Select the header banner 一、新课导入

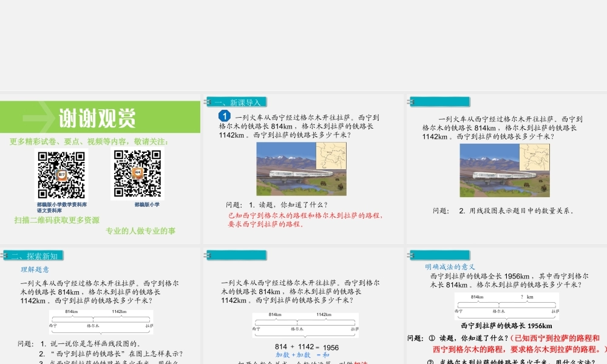[x=237, y=101]
